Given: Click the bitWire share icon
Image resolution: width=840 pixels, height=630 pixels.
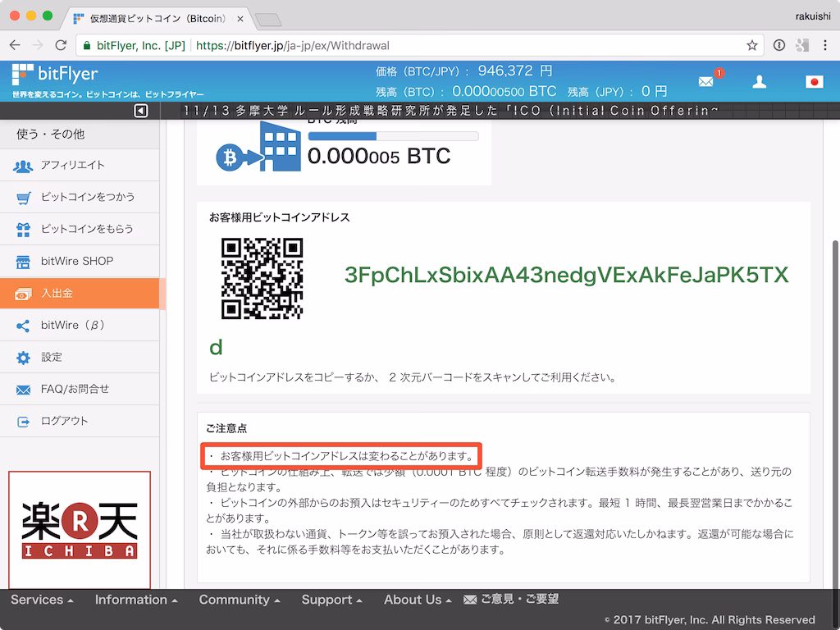Looking at the screenshot, I should click(x=23, y=326).
